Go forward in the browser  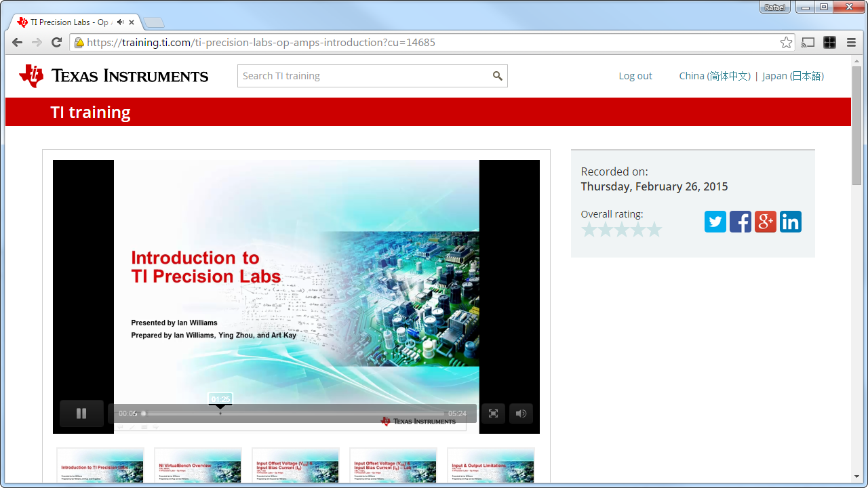pos(37,43)
